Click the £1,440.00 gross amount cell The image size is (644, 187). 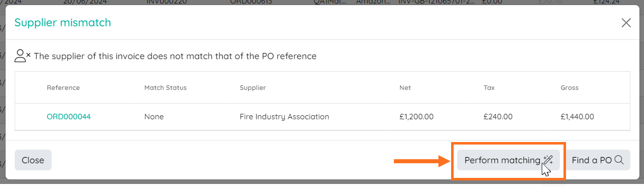[x=577, y=117]
